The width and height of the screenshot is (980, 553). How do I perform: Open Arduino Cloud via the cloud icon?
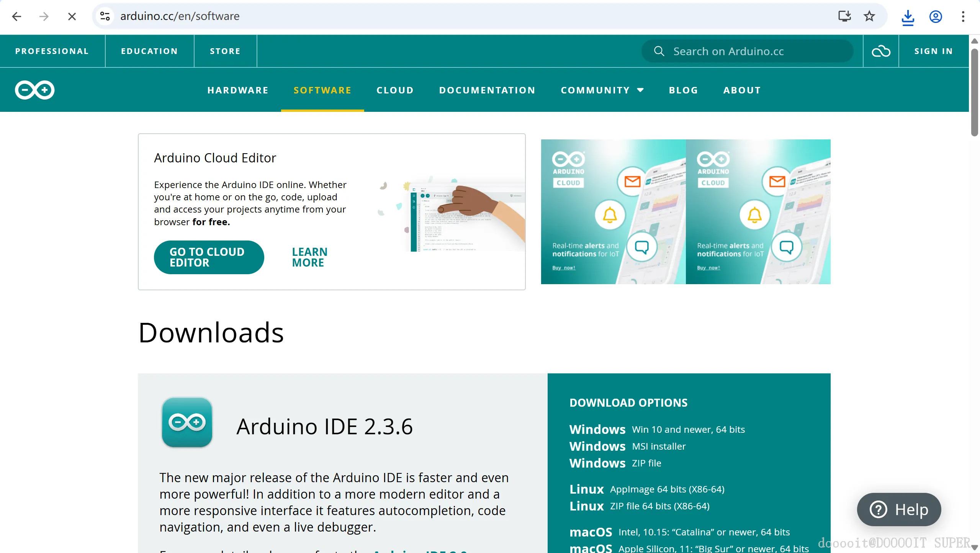[881, 51]
